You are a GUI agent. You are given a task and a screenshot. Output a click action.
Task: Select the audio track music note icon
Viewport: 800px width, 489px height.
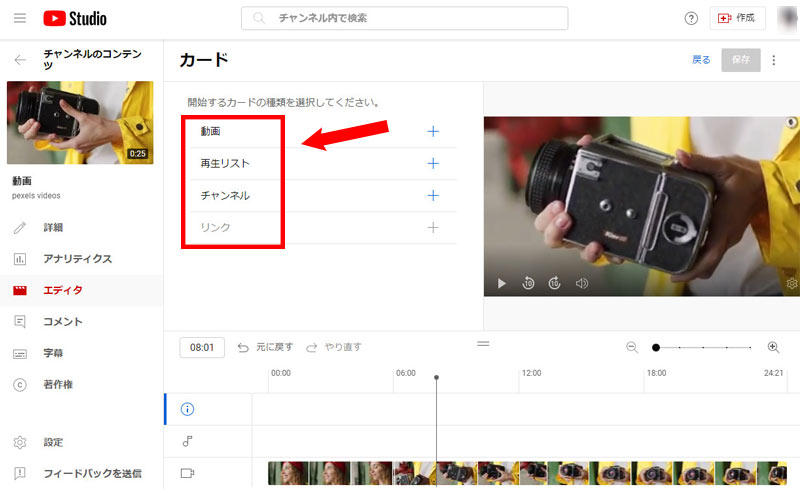(x=187, y=441)
